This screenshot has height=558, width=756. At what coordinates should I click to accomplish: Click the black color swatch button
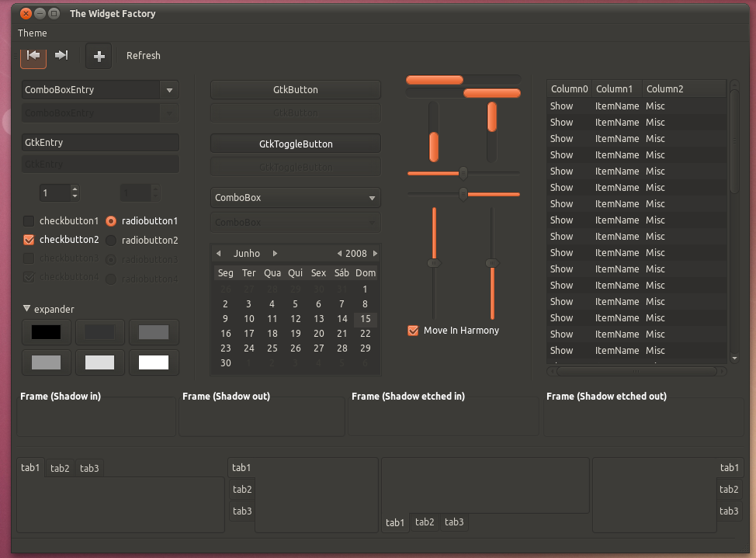[x=47, y=332]
